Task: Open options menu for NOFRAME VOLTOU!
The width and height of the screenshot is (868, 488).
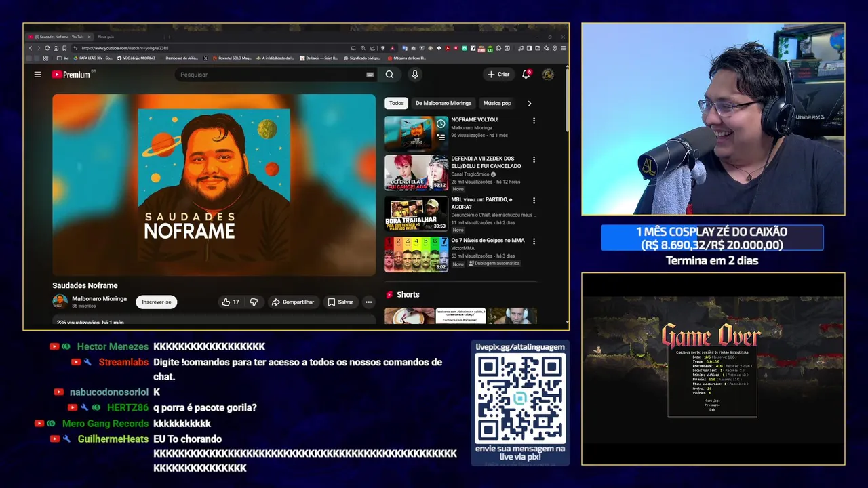Action: pos(534,121)
